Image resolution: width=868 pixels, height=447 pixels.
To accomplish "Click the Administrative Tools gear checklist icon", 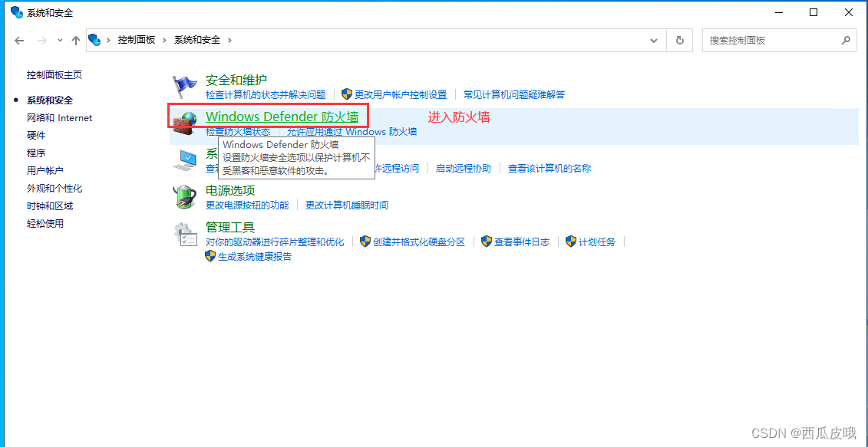I will [x=184, y=233].
